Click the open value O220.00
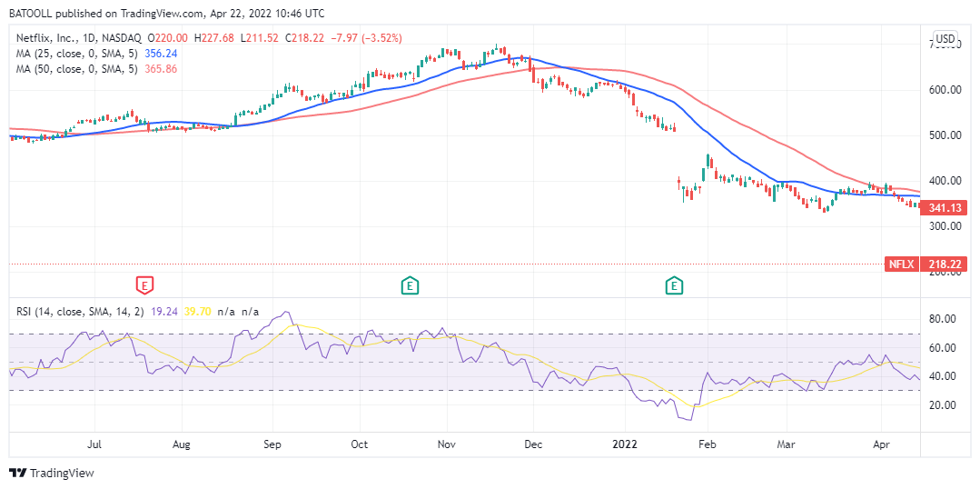 click(169, 38)
